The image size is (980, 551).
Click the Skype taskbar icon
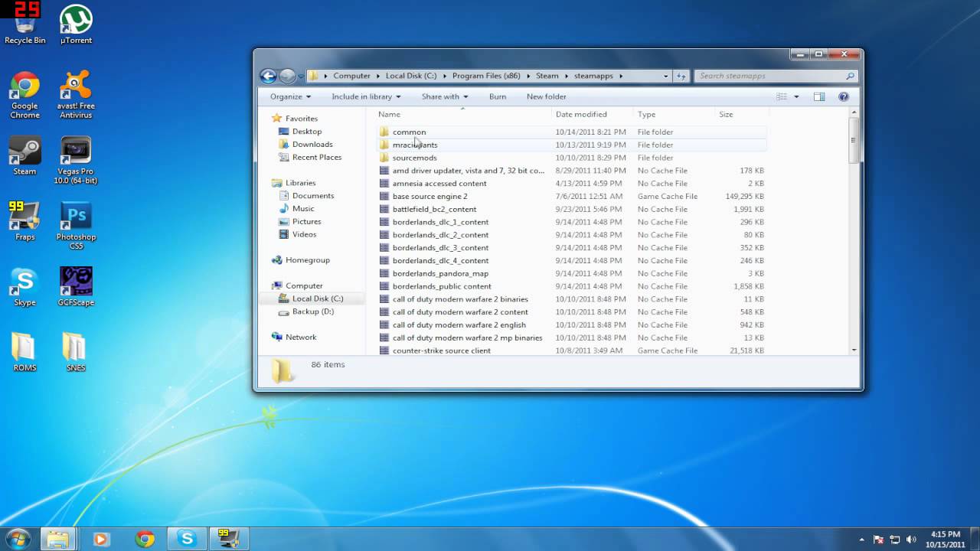187,539
